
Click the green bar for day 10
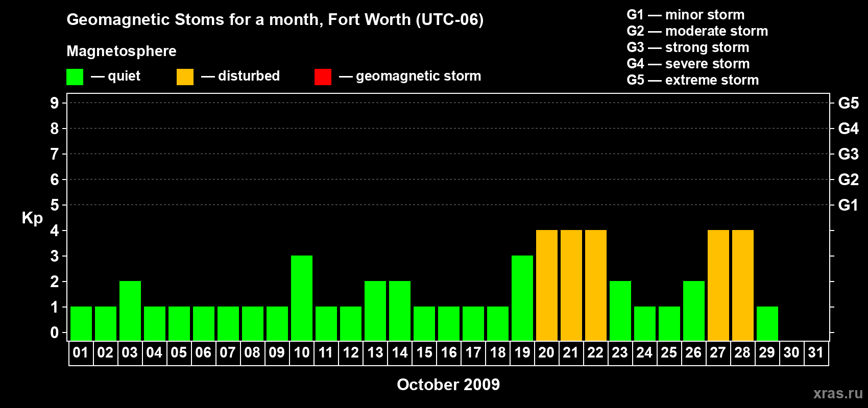(x=302, y=298)
